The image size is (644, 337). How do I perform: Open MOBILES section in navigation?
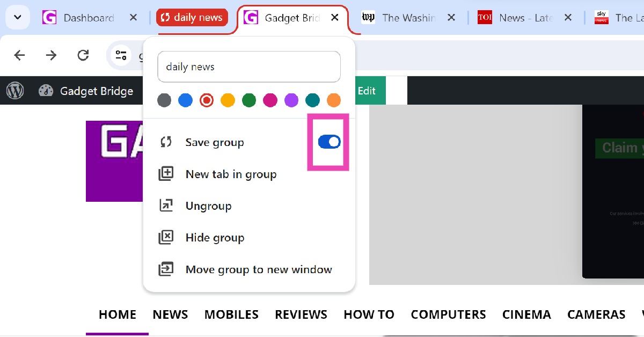tap(231, 314)
